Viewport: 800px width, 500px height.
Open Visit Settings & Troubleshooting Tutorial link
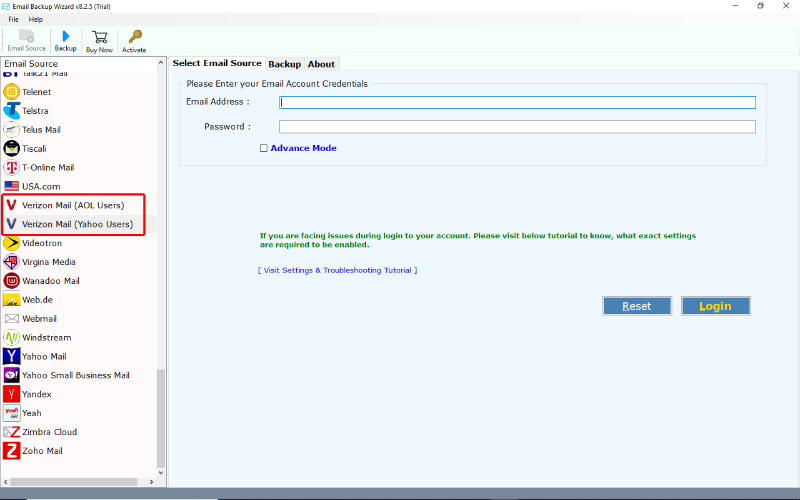point(338,270)
